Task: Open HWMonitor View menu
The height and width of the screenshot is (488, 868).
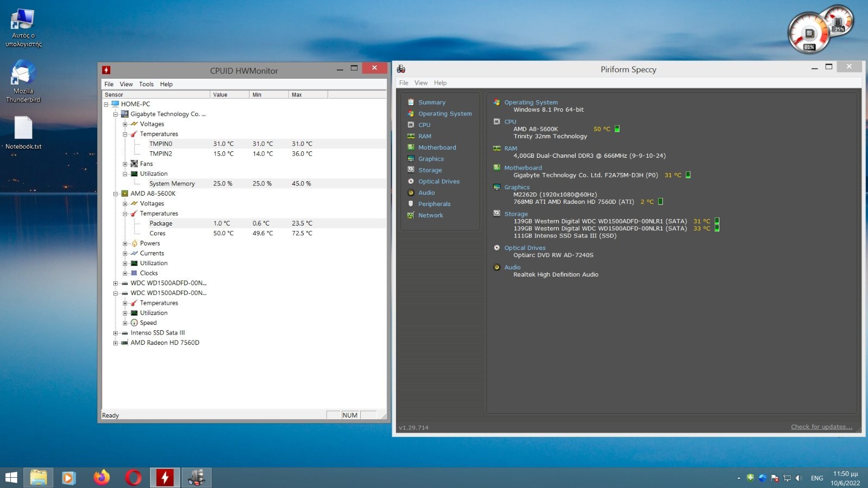Action: (x=126, y=84)
